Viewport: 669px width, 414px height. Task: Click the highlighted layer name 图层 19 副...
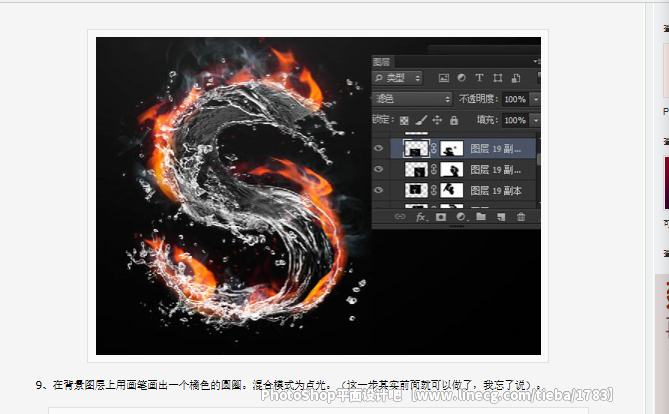click(x=495, y=149)
